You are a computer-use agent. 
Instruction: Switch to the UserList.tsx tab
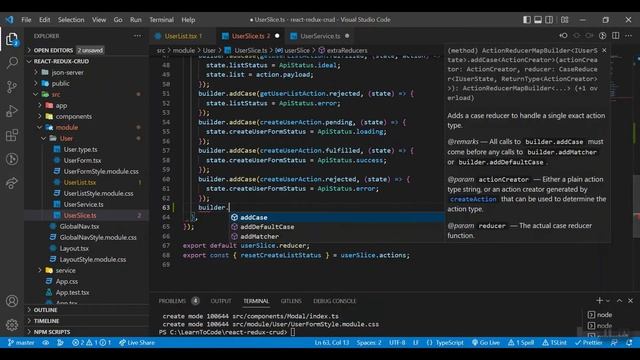tap(183, 36)
